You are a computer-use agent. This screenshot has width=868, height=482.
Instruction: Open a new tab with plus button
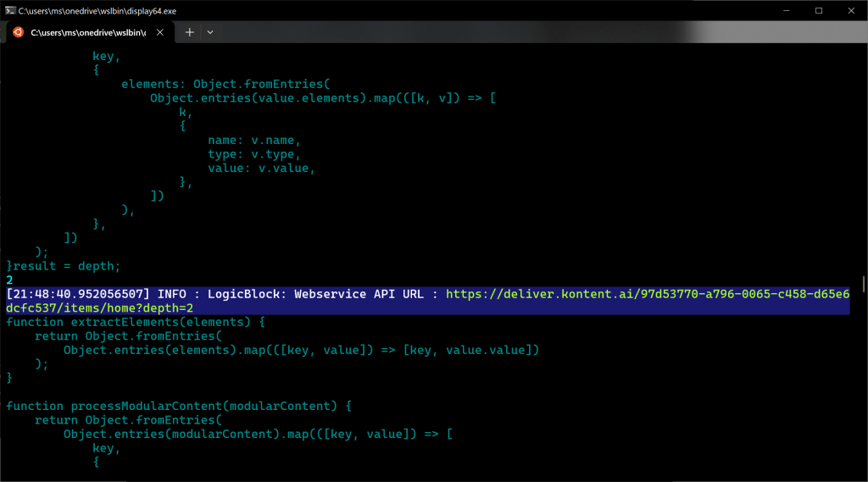(189, 32)
